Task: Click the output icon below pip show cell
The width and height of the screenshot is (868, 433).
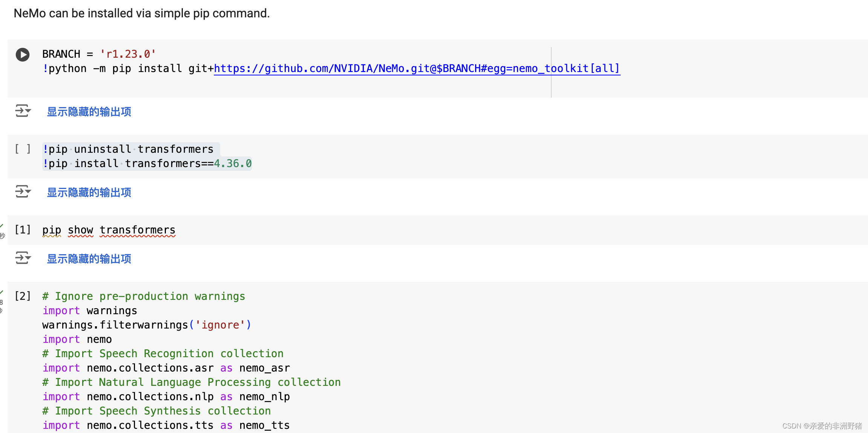Action: tap(23, 258)
